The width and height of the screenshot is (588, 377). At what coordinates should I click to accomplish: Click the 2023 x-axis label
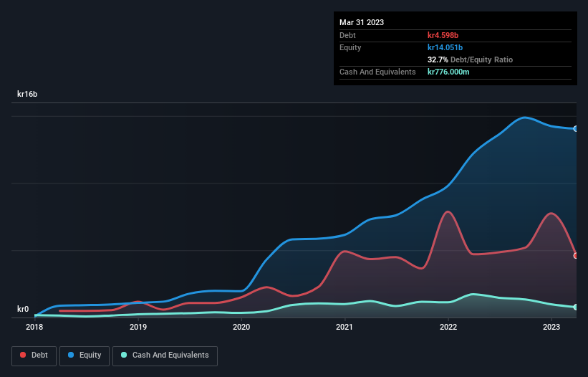(551, 327)
